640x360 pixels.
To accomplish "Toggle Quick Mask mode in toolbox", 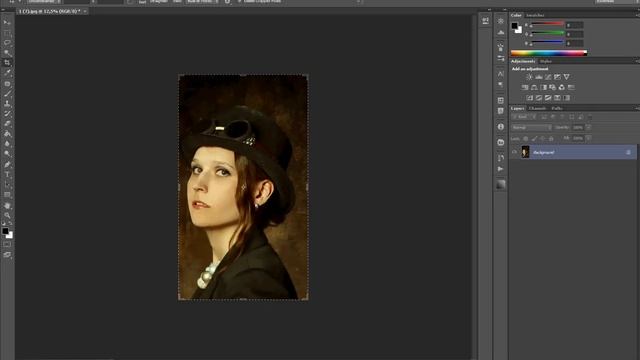I will pyautogui.click(x=7, y=244).
